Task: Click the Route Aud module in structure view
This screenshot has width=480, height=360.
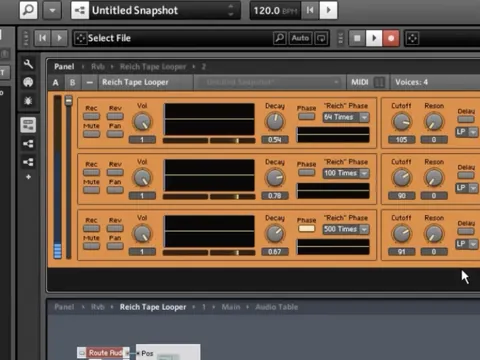Action: [103, 353]
